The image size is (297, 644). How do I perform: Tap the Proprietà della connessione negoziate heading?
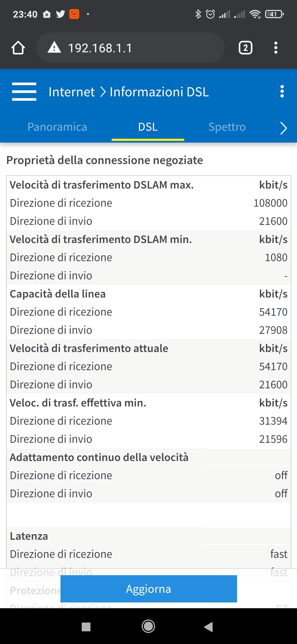click(105, 160)
